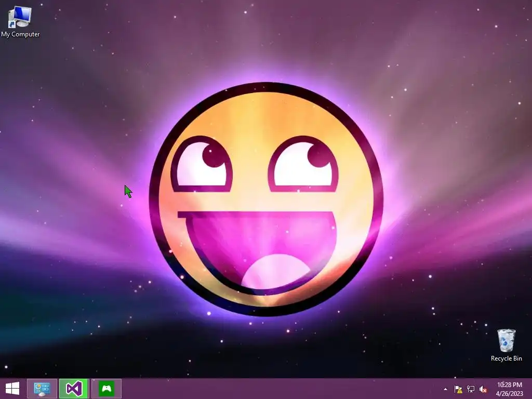
Task: Click the Recycle Bin label text
Action: tap(506, 358)
